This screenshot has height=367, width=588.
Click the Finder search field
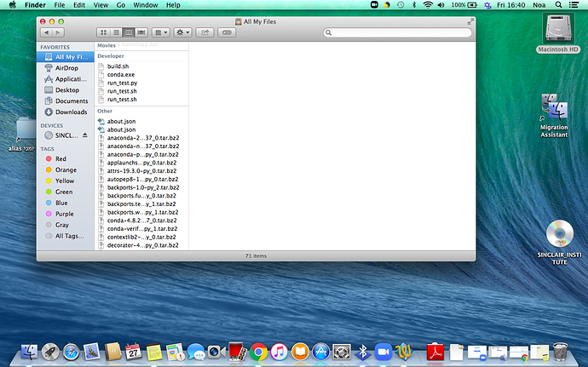pyautogui.click(x=392, y=32)
